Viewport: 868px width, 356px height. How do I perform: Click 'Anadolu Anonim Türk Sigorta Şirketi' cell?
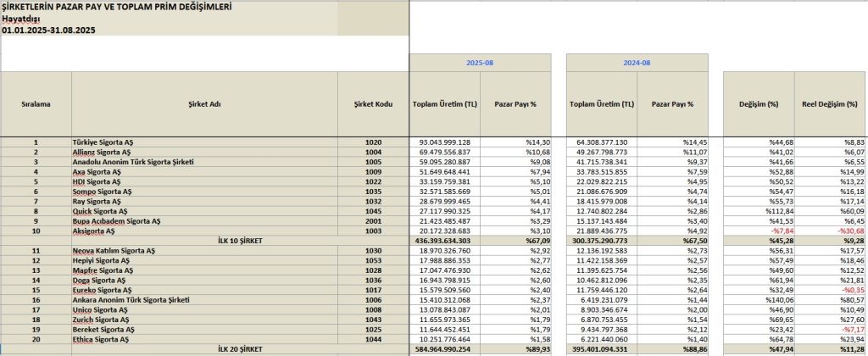click(x=204, y=162)
